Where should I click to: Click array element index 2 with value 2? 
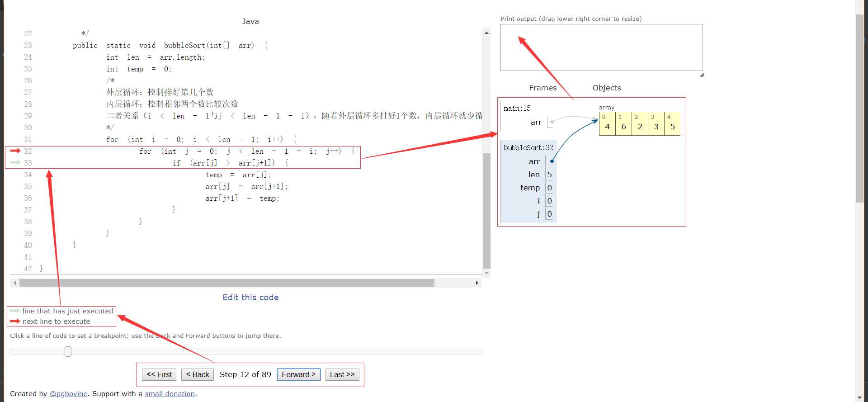point(640,123)
